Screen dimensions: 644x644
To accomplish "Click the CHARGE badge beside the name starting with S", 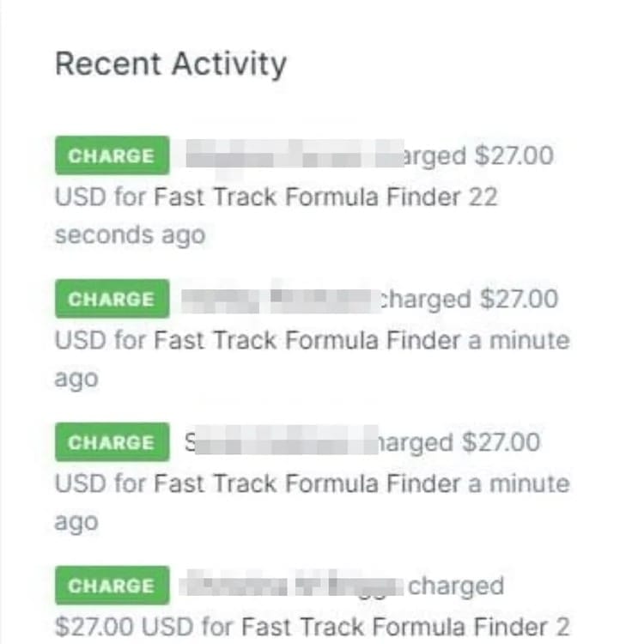I will click(x=112, y=443).
